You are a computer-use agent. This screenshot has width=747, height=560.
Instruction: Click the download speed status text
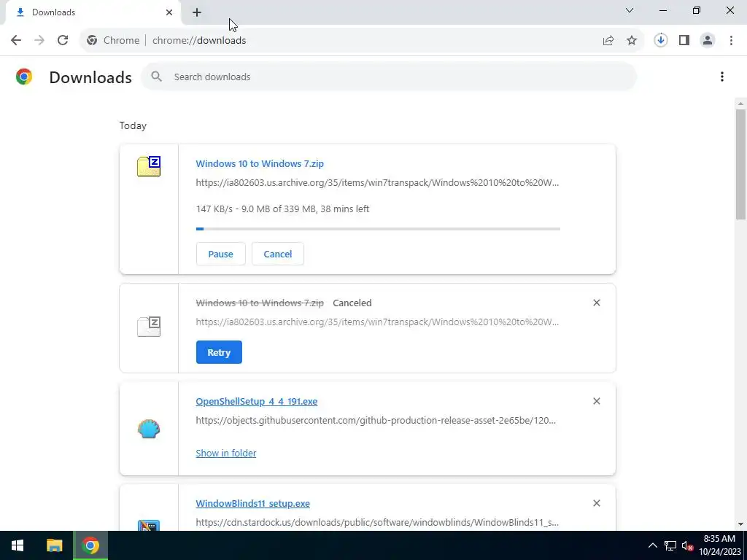click(282, 209)
